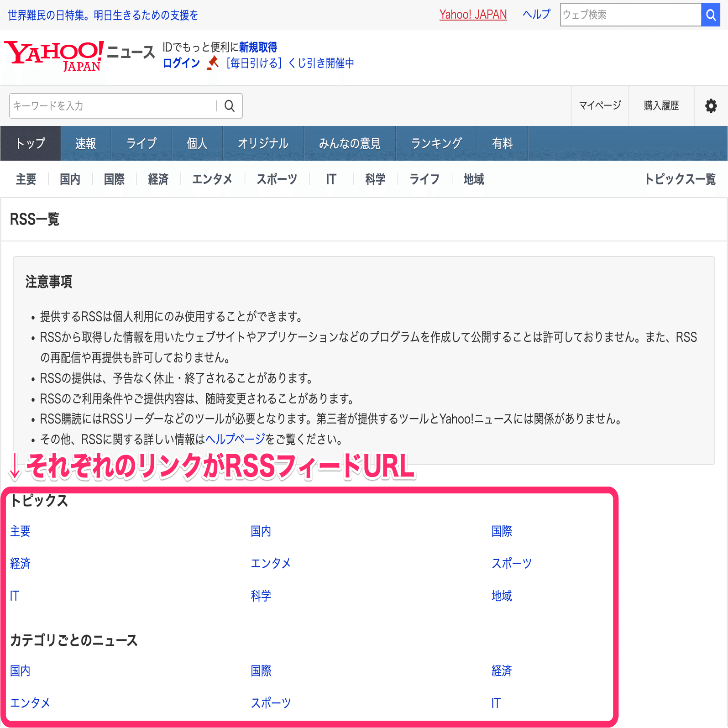Open the 主要 RSS link under トピックス
The image size is (728, 728).
coord(21,531)
